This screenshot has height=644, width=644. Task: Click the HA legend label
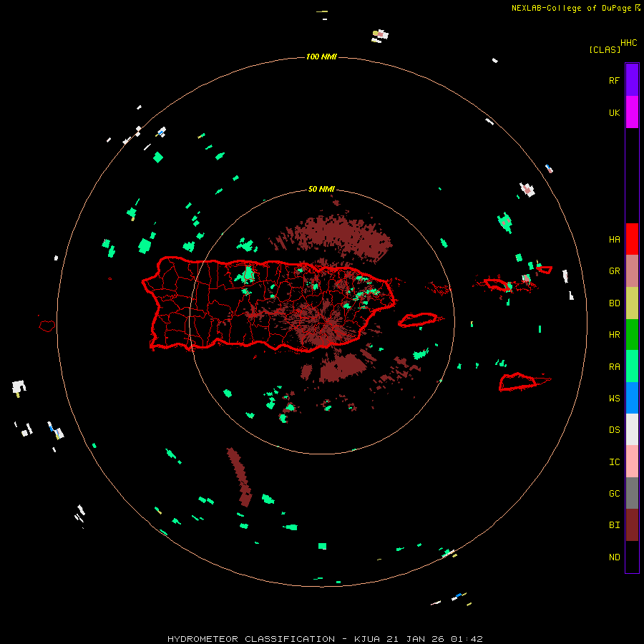(614, 239)
